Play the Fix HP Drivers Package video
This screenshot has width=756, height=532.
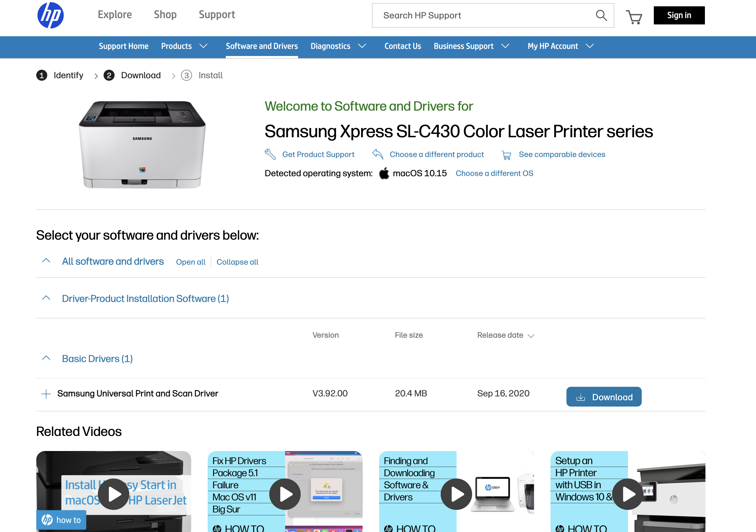coord(285,494)
